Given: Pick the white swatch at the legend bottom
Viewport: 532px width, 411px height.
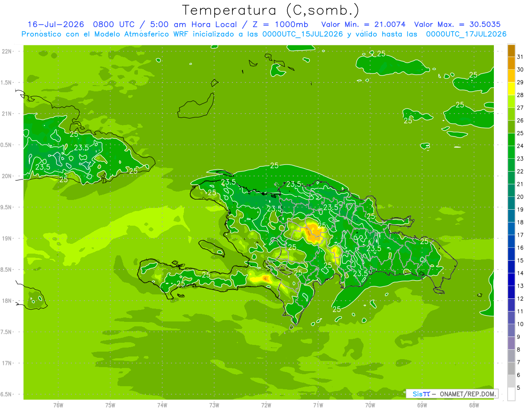Looking at the screenshot, I should click(511, 394).
